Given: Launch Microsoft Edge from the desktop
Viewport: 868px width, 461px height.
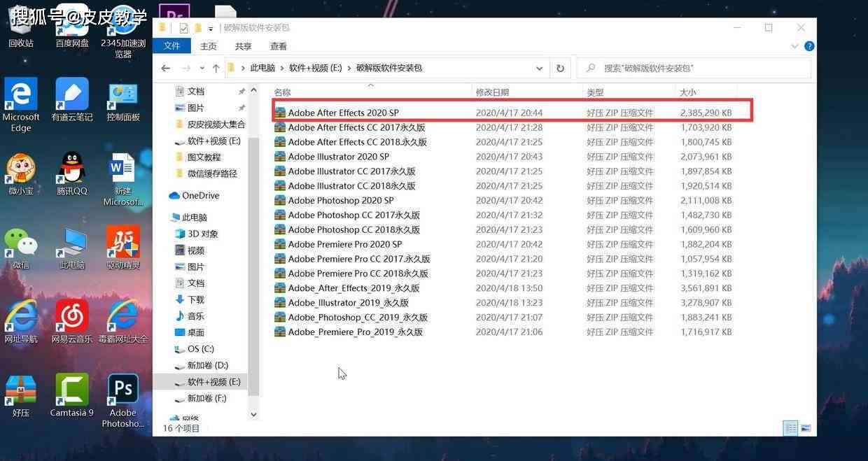Looking at the screenshot, I should click(x=21, y=105).
